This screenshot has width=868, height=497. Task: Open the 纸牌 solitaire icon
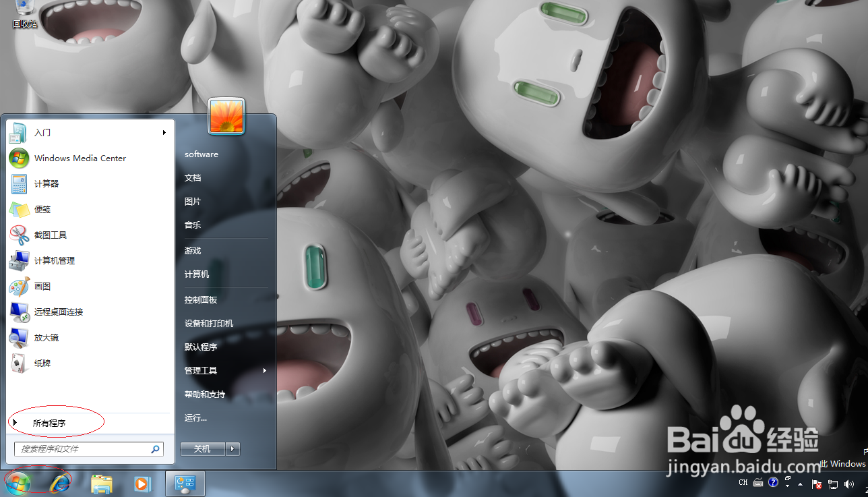pos(19,363)
